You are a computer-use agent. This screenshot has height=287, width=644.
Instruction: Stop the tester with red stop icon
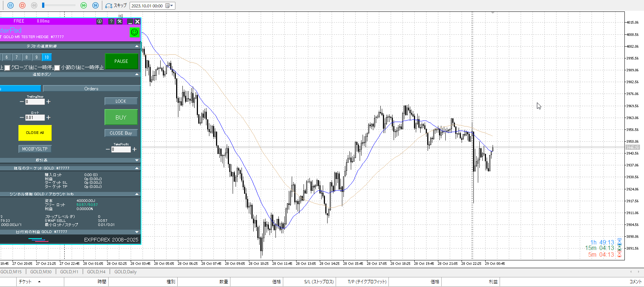coord(22,6)
